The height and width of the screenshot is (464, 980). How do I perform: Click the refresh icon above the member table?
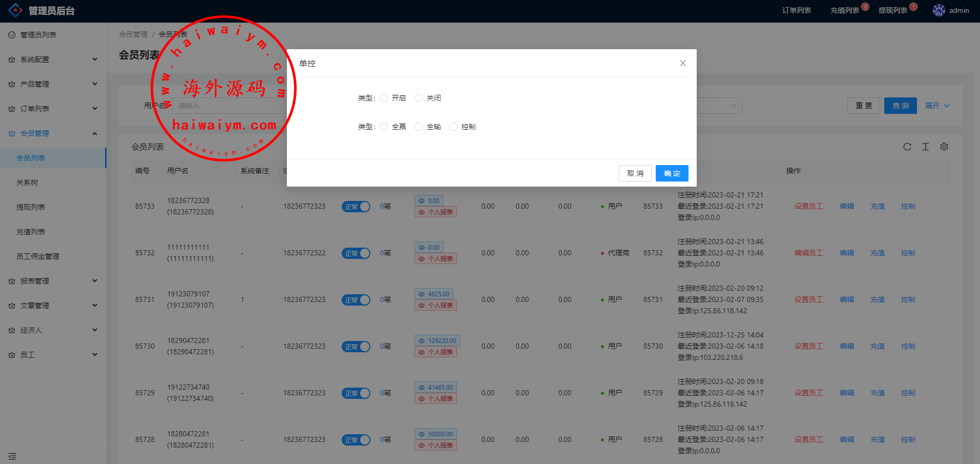point(907,147)
